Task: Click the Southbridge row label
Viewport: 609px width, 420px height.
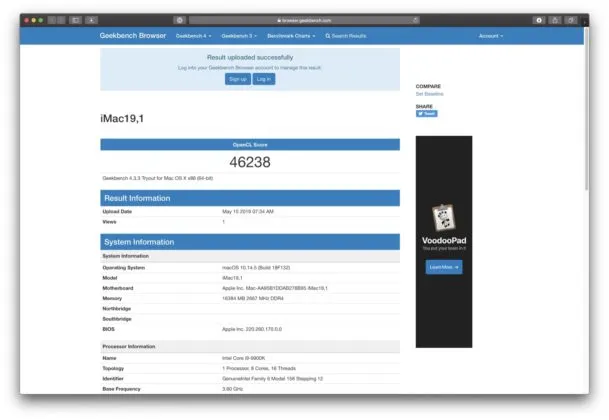Action: 117,319
